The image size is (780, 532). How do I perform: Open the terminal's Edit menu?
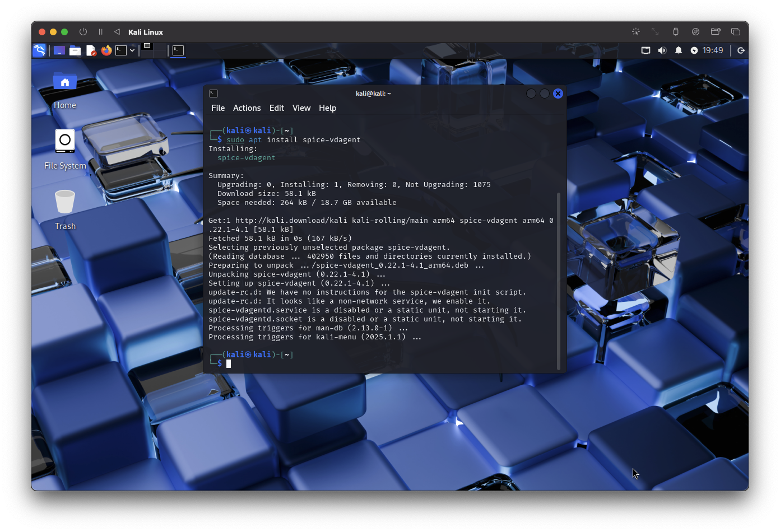tap(276, 108)
